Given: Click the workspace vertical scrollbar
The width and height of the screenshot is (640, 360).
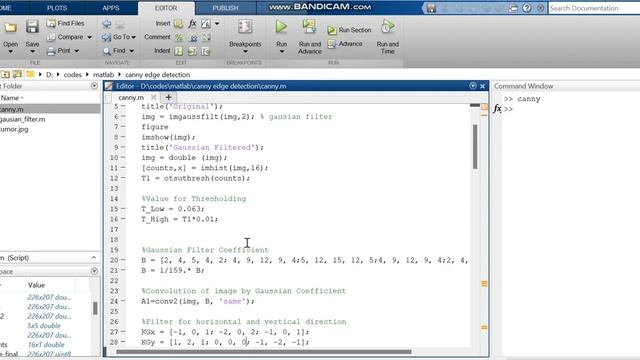Looking at the screenshot, I should pyautogui.click(x=95, y=308).
